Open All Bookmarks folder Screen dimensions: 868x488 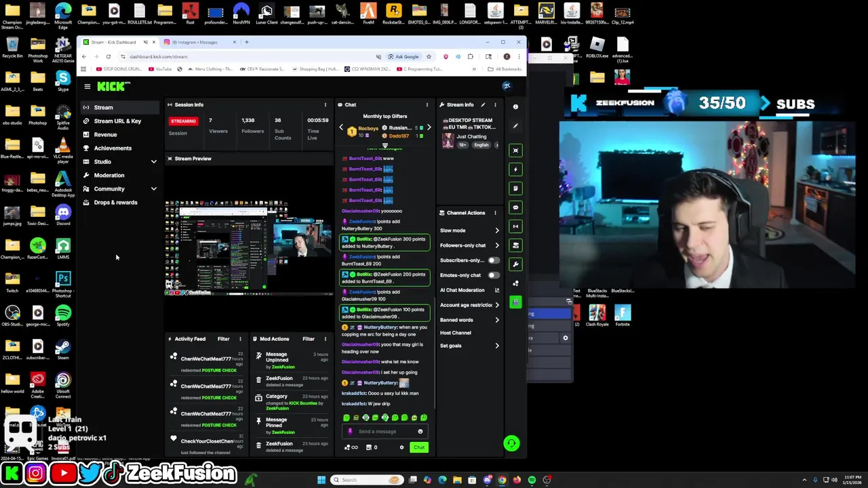[505, 69]
